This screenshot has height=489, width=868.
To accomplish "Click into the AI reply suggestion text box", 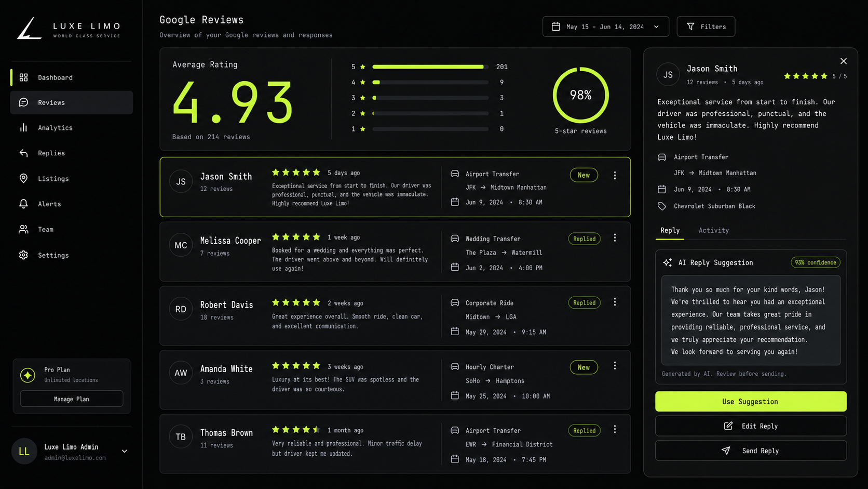I will (x=751, y=321).
